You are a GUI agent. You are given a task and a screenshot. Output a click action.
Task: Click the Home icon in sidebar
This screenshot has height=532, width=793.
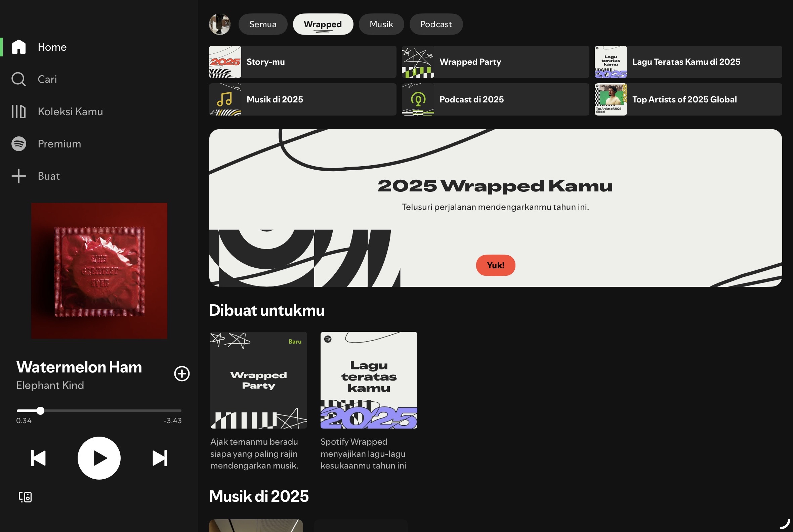pyautogui.click(x=19, y=47)
